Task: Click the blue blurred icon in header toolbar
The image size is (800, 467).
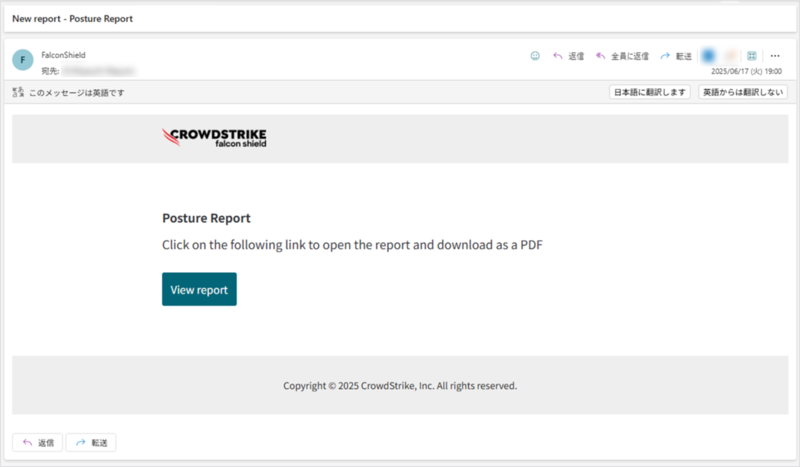Action: click(708, 56)
